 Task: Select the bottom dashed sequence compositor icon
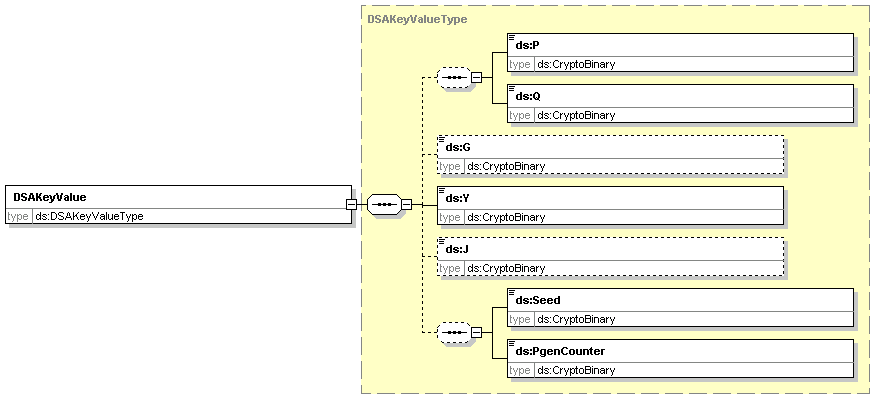point(454,333)
